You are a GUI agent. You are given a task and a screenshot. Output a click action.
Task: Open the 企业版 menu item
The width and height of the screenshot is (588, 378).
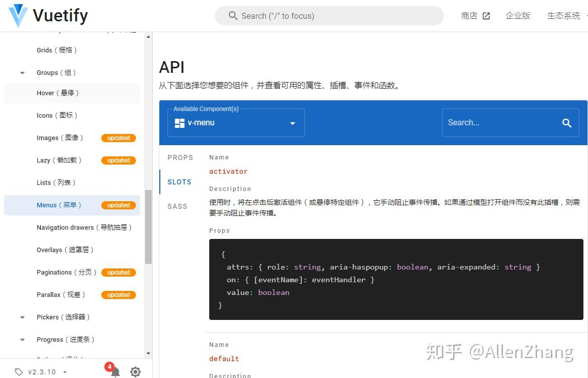coord(518,16)
